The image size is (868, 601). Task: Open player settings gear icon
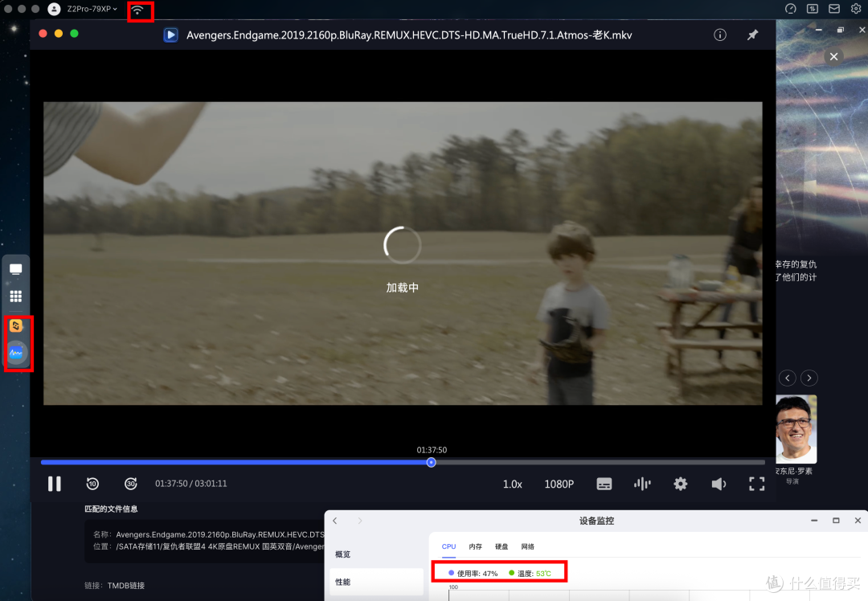[x=681, y=484]
